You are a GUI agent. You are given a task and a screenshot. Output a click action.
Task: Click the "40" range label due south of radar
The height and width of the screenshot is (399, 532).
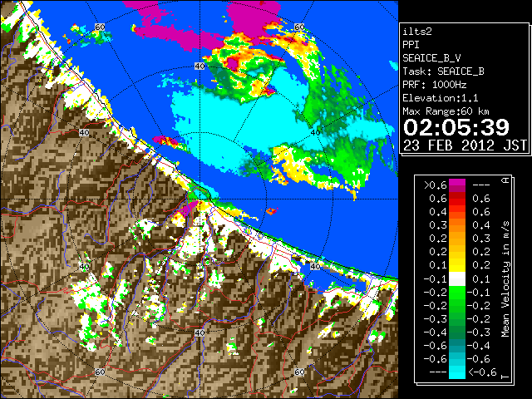(x=199, y=332)
